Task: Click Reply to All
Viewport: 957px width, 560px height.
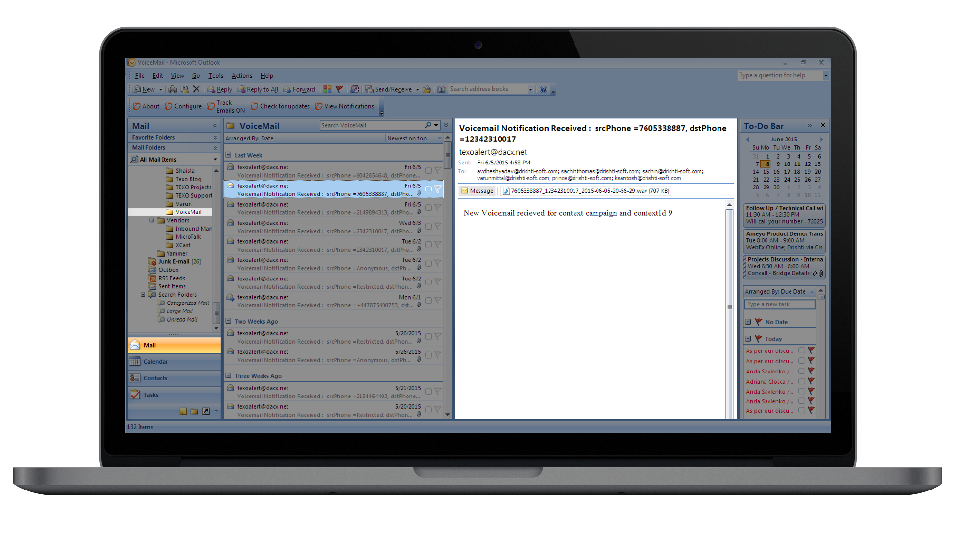Action: point(258,89)
